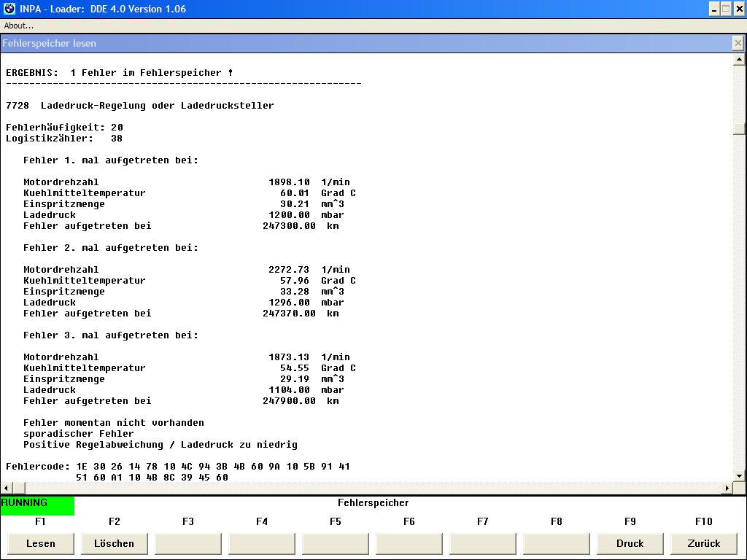Image resolution: width=747 pixels, height=560 pixels.
Task: Click the blank button under F5
Action: [336, 543]
